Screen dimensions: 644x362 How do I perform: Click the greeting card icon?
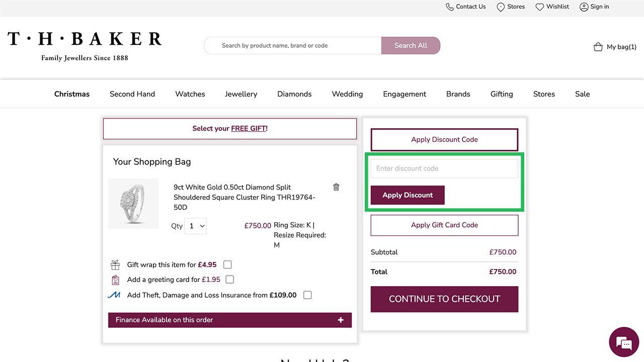coord(115,280)
